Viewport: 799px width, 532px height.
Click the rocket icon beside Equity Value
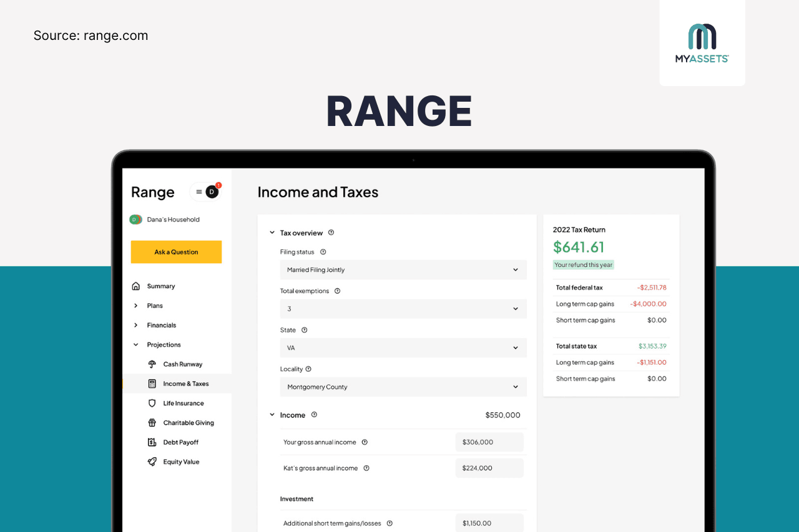pyautogui.click(x=152, y=462)
